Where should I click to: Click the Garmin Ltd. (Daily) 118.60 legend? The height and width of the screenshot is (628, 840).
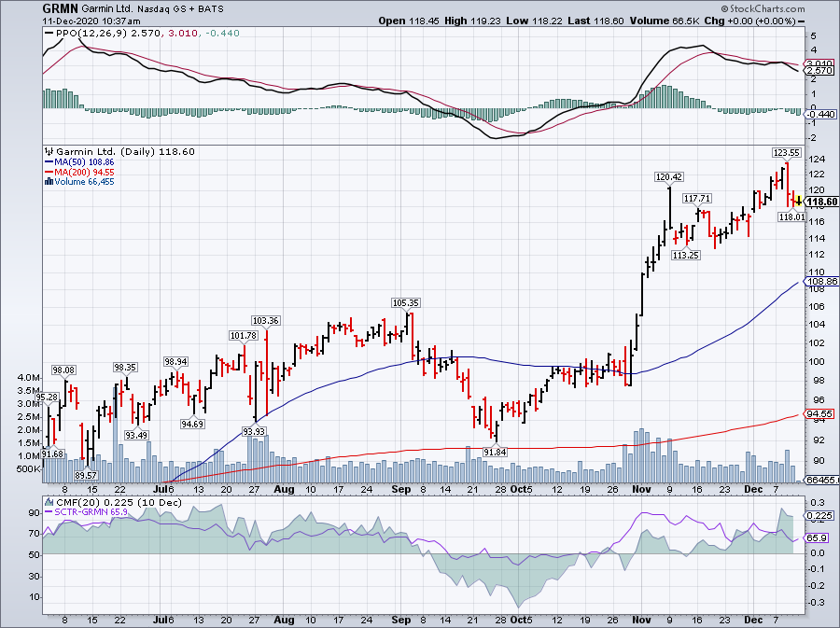tap(125, 151)
